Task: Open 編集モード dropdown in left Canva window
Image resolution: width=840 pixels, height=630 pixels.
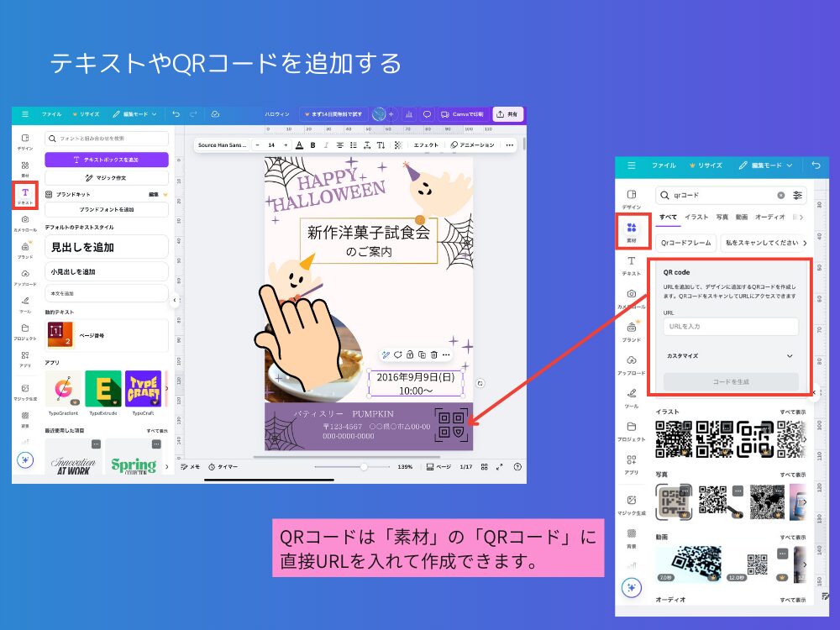Action: coord(134,114)
